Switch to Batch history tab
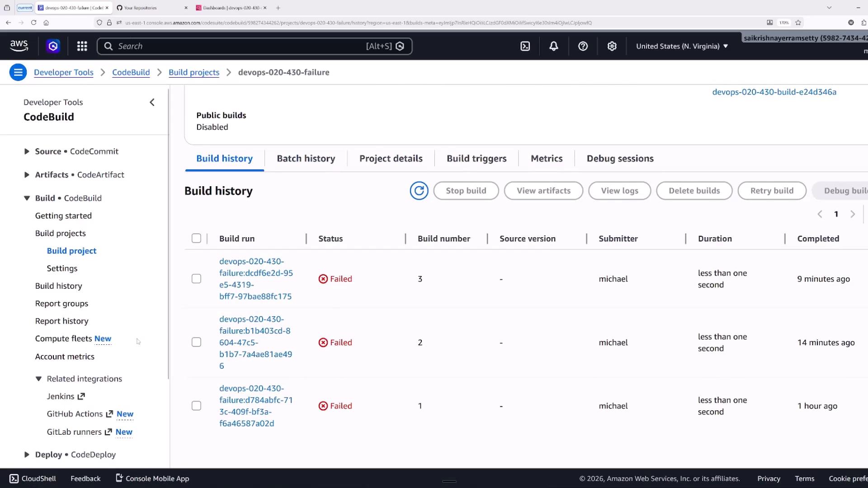This screenshot has height=488, width=868. pos(306,159)
